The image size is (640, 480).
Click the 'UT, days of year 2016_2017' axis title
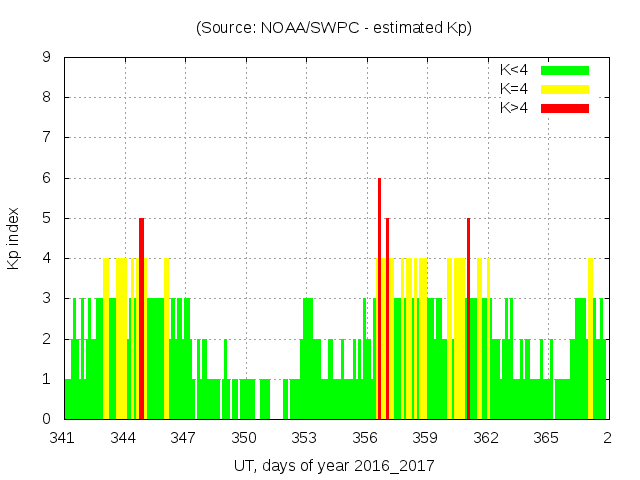(x=334, y=466)
